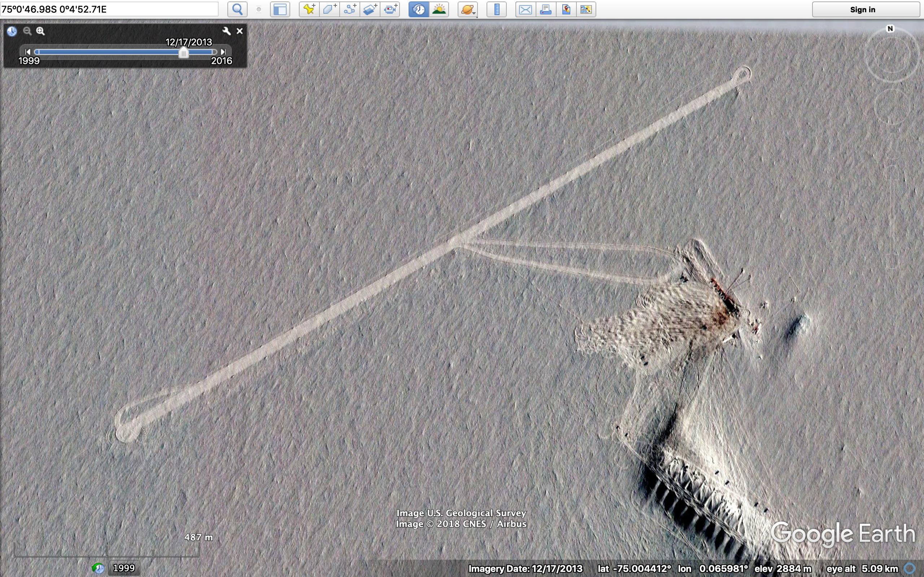Image resolution: width=924 pixels, height=577 pixels.
Task: Jump to next imagery date
Action: tap(223, 52)
